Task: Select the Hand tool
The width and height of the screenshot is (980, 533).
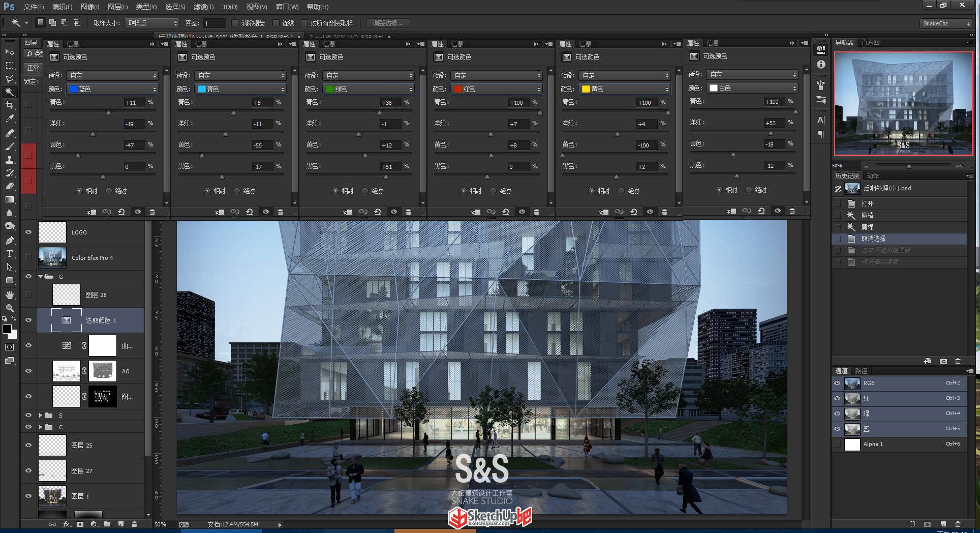Action: tap(10, 294)
